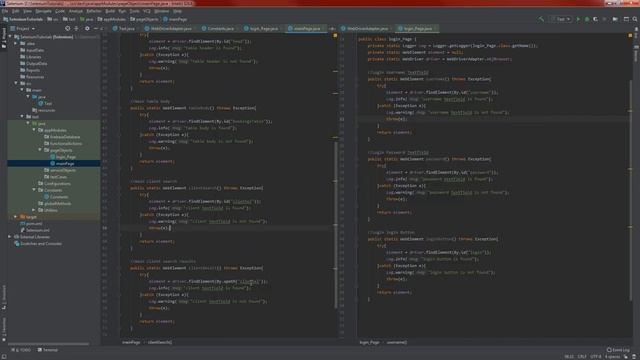The height and width of the screenshot is (360, 640).
Task: Select the left pane WebDriverAdapter.java tab
Action: 169,29
